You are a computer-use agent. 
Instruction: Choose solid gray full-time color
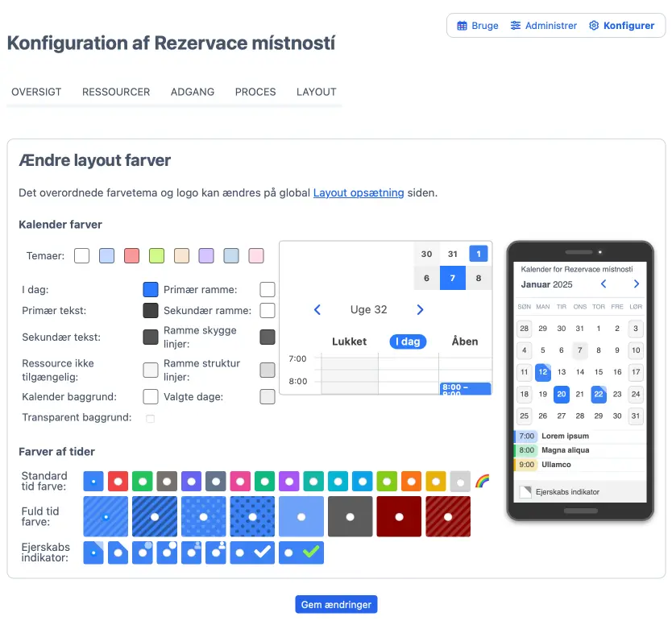click(351, 516)
